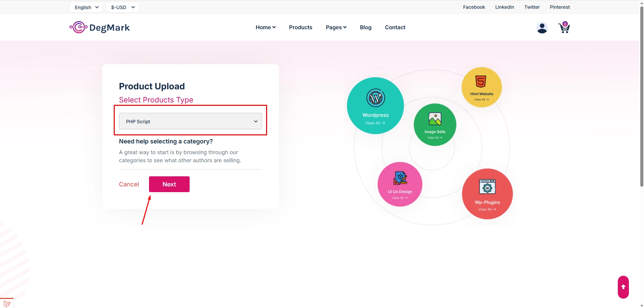Click "Select Products Type" label
Image resolution: width=644 pixels, height=308 pixels.
pyautogui.click(x=156, y=100)
